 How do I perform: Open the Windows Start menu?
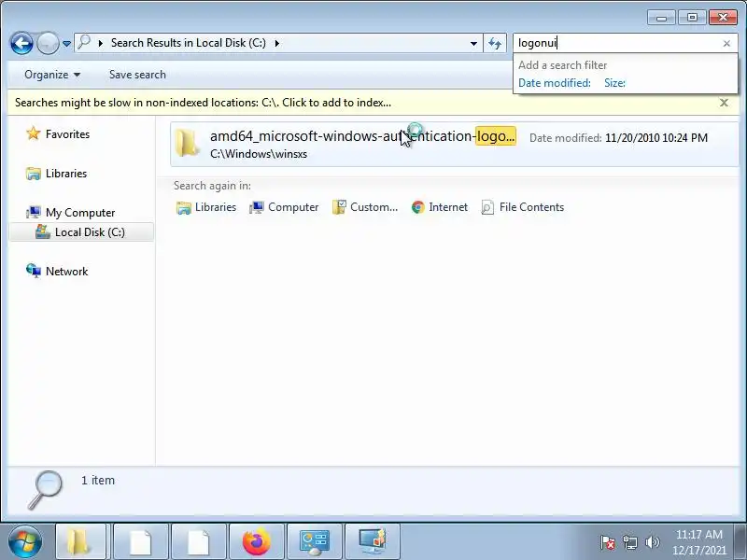coord(25,541)
